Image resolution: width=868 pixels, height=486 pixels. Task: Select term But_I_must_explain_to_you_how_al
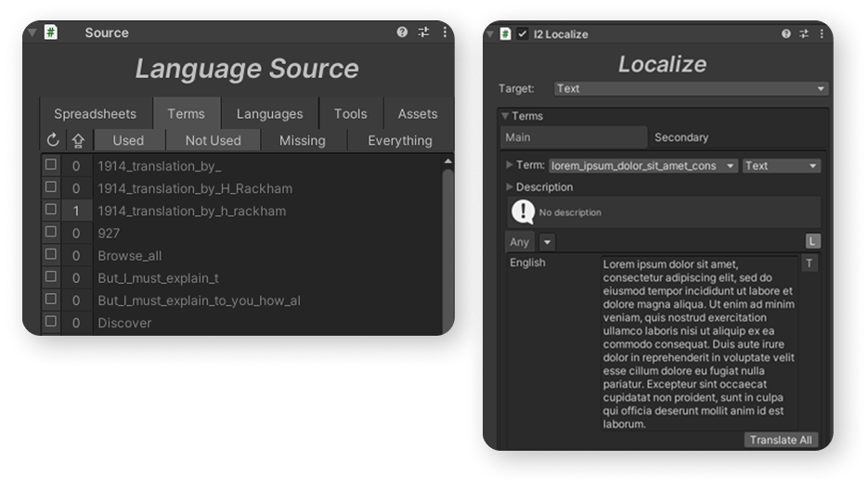[200, 301]
